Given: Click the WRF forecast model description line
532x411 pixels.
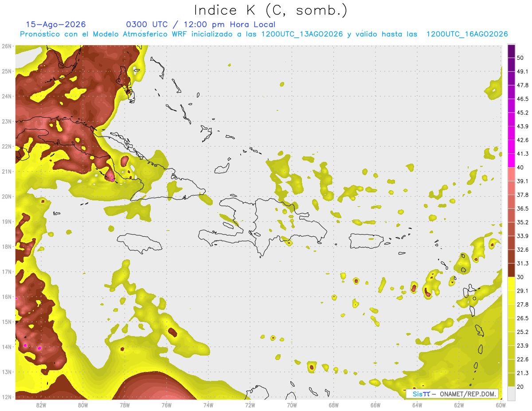Looking at the screenshot, I should (264, 34).
